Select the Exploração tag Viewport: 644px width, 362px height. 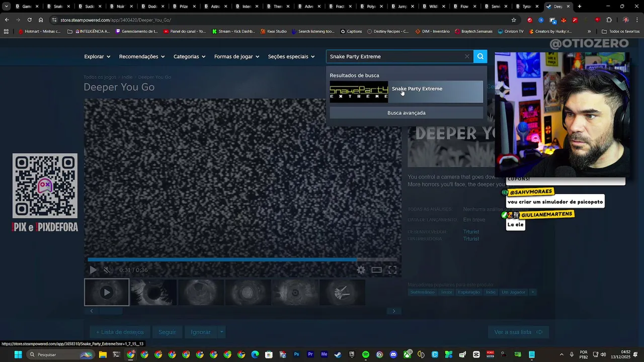(469, 292)
